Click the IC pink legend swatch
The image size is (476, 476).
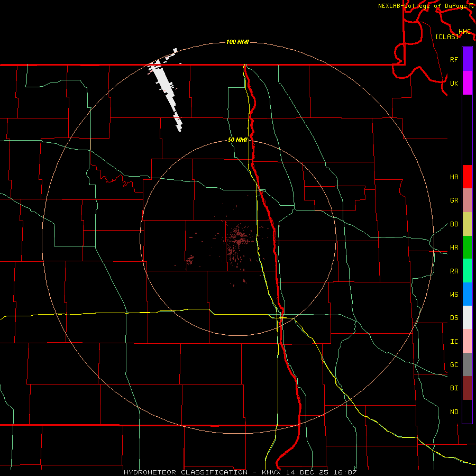pyautogui.click(x=467, y=341)
